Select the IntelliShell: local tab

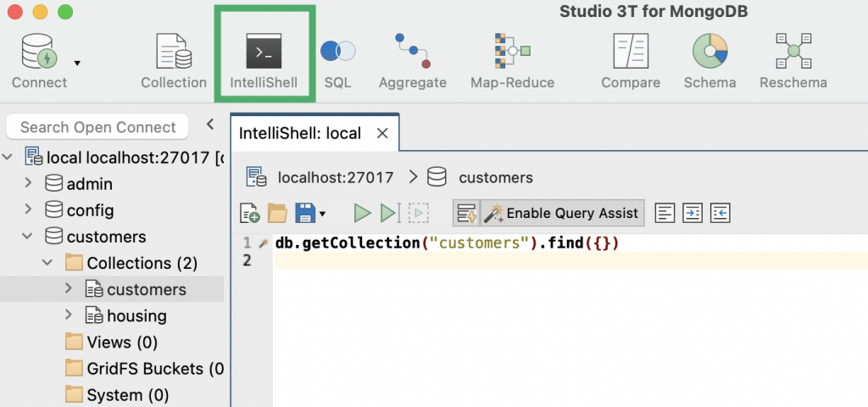coord(299,133)
